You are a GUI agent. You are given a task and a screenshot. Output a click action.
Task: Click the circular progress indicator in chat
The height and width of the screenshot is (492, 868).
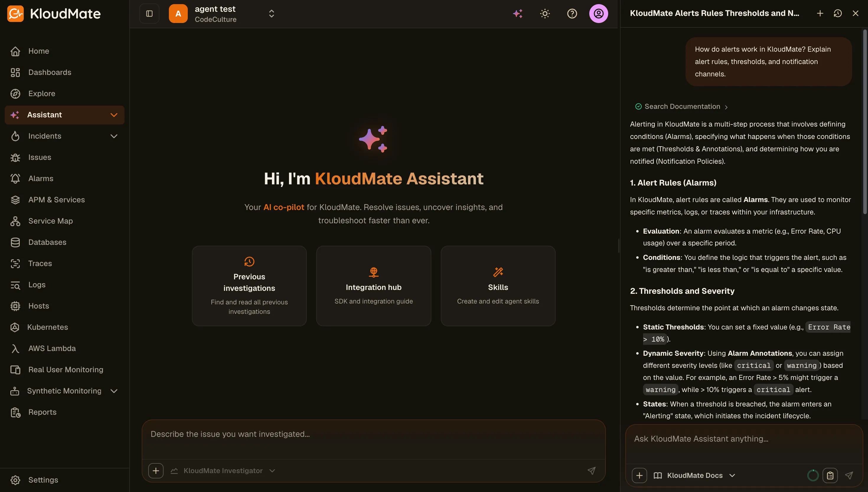[x=812, y=475]
